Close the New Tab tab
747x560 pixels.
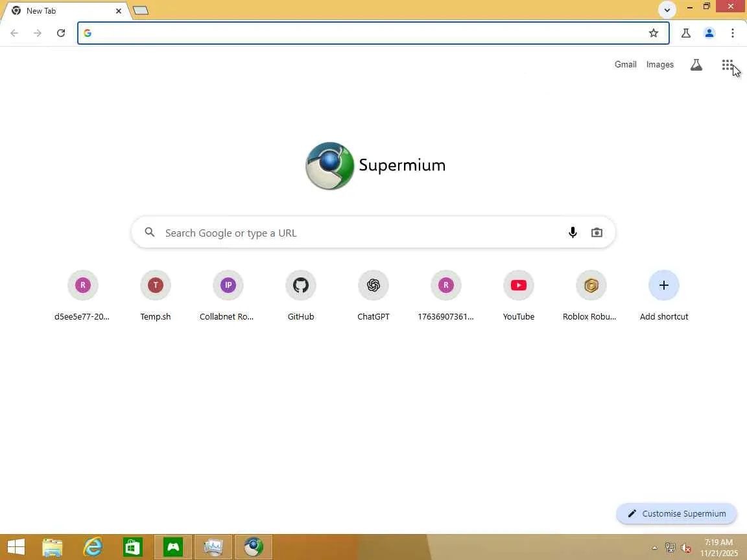point(119,10)
